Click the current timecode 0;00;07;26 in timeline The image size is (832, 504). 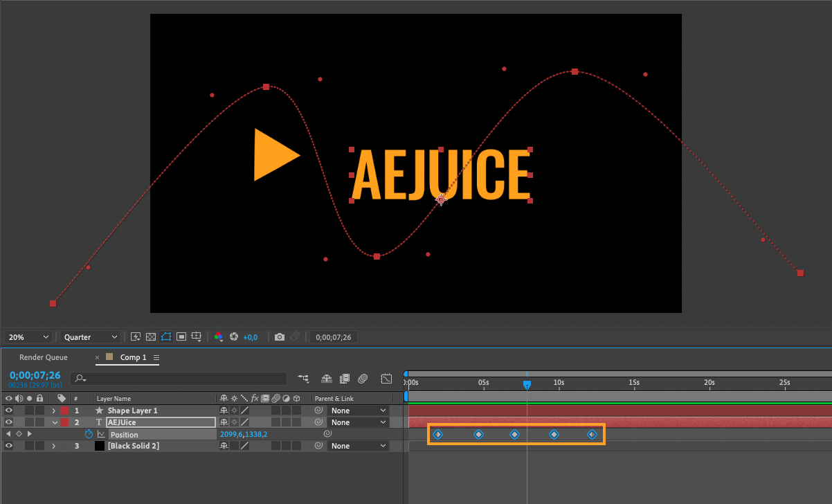(x=35, y=375)
